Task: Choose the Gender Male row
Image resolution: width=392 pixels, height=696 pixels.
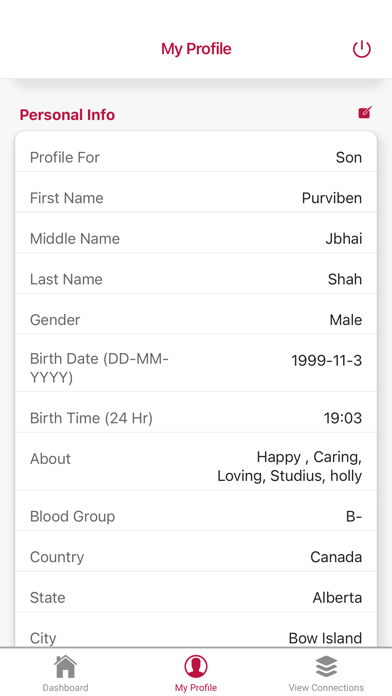Action: click(196, 320)
